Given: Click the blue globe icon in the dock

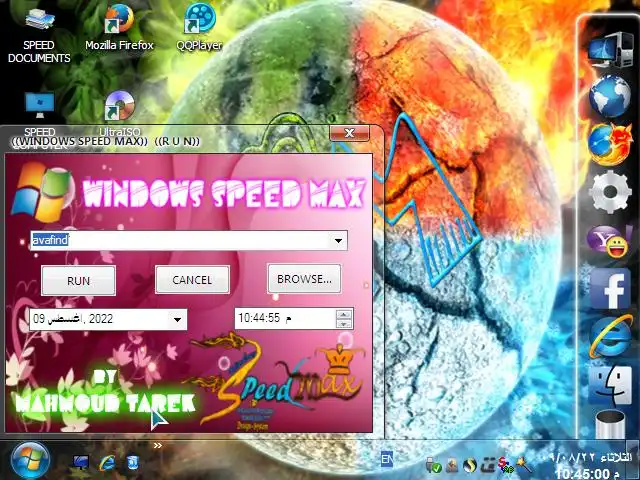Looking at the screenshot, I should point(610,97).
